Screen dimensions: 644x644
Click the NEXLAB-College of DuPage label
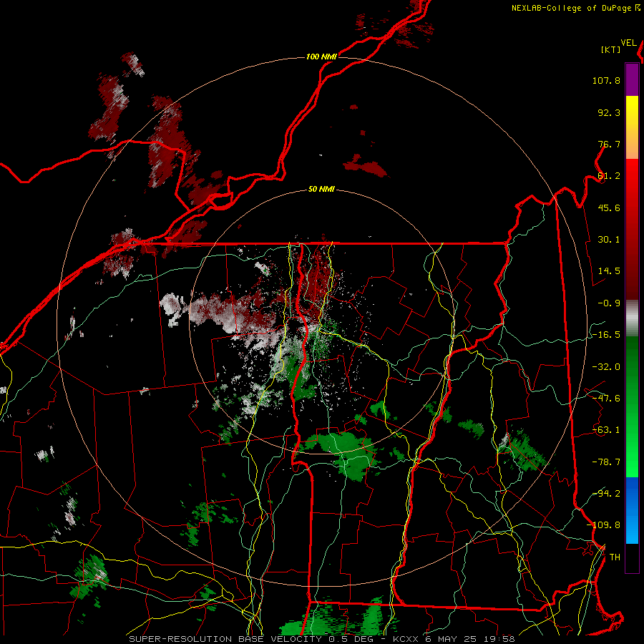click(x=575, y=8)
